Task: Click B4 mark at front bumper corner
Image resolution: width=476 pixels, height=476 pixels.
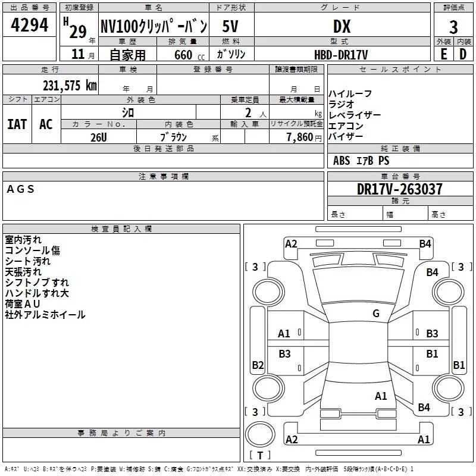Action: coord(425,244)
